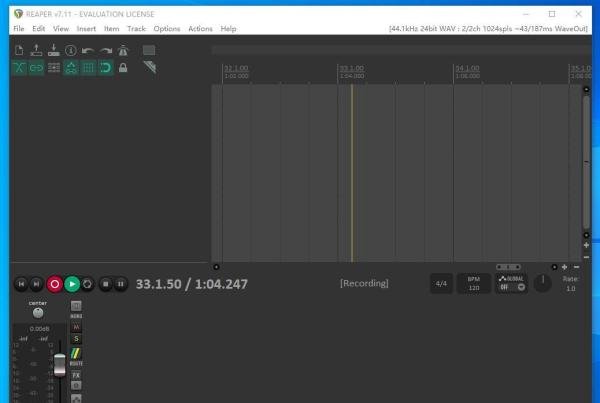Click the Stop transport button

click(x=106, y=284)
